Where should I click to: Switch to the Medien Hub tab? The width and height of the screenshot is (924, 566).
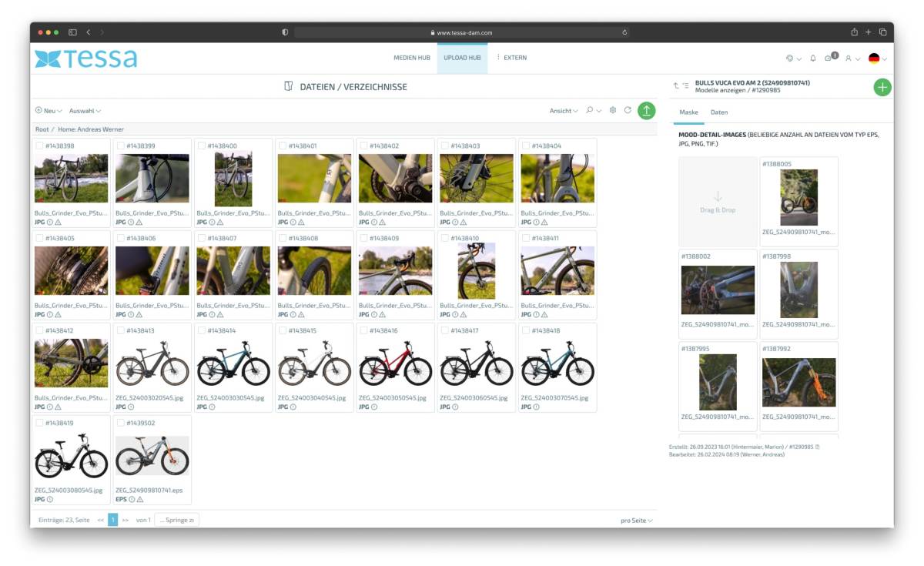pyautogui.click(x=411, y=58)
